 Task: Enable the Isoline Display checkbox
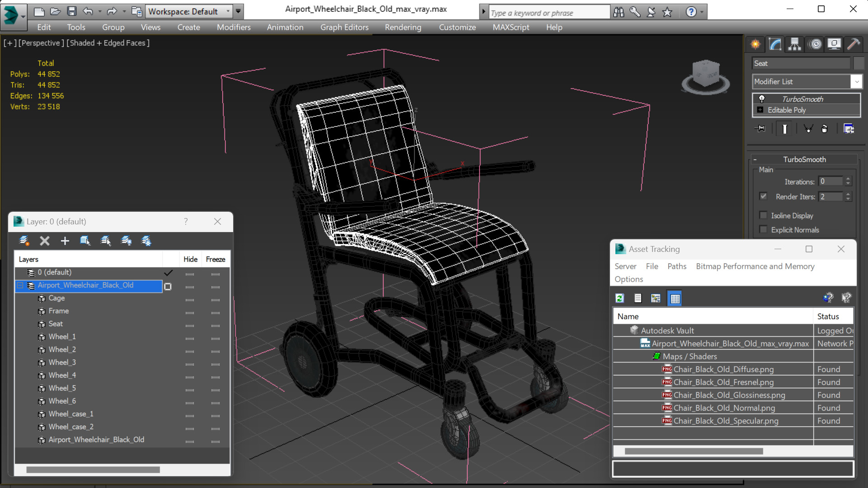(x=764, y=215)
